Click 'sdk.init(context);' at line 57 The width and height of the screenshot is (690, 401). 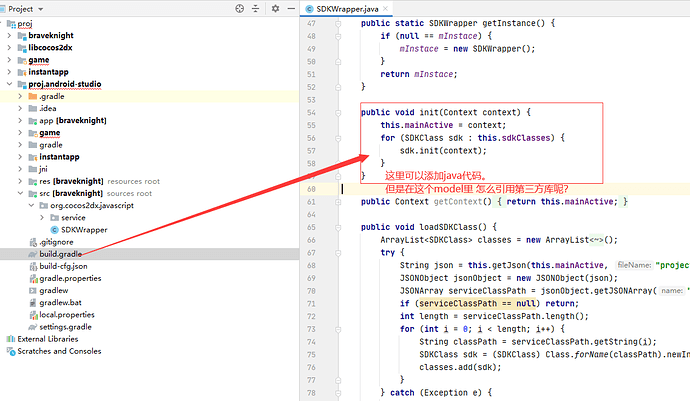[x=443, y=151]
